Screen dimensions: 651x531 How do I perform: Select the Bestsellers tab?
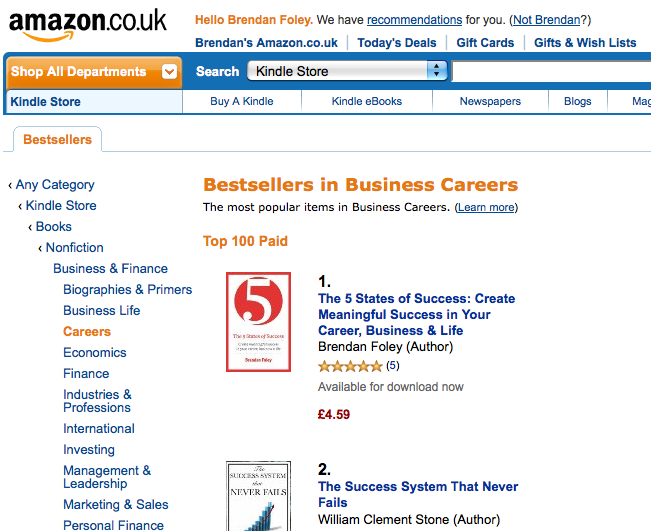[57, 139]
